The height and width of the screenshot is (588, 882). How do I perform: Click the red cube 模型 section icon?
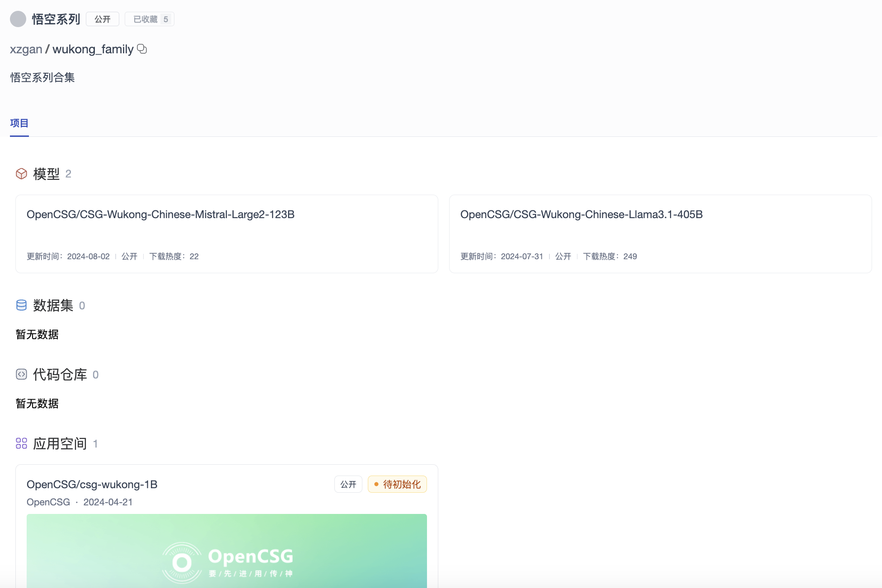pyautogui.click(x=21, y=174)
